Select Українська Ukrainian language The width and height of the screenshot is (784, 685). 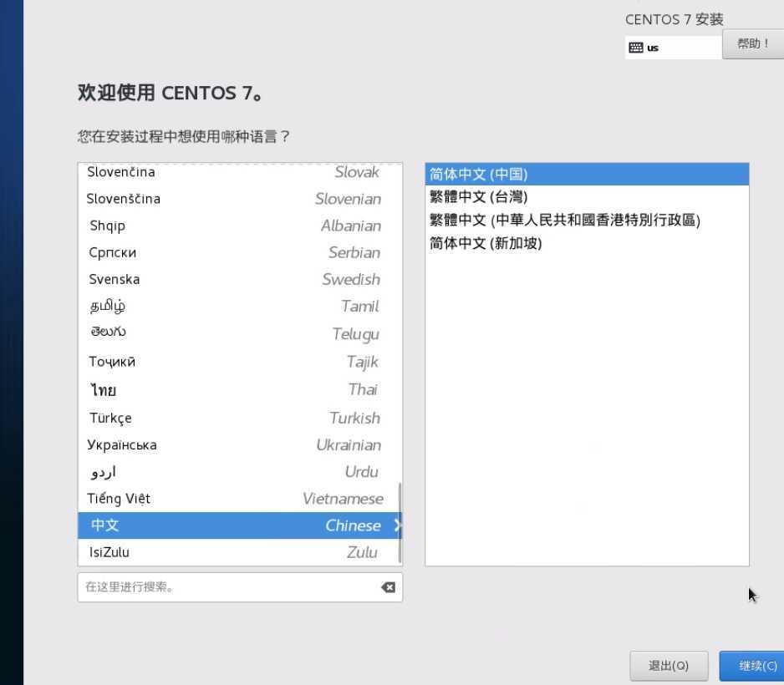pos(240,444)
